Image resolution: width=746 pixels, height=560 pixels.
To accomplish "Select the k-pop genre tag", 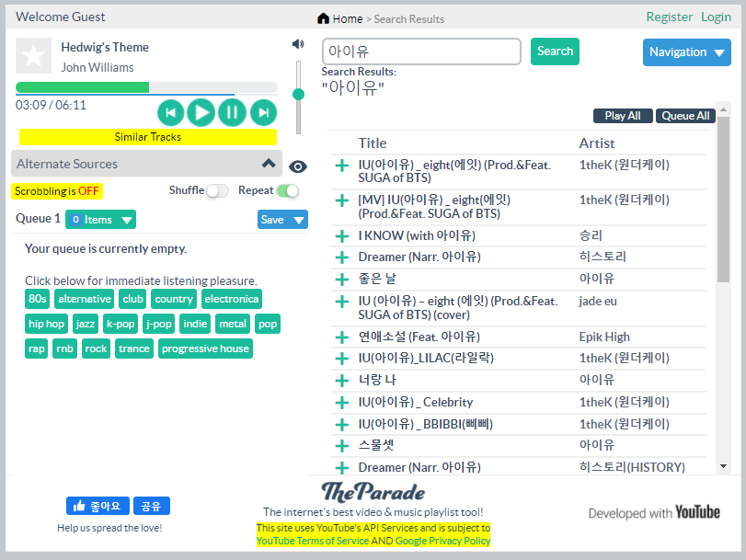I will (x=120, y=324).
